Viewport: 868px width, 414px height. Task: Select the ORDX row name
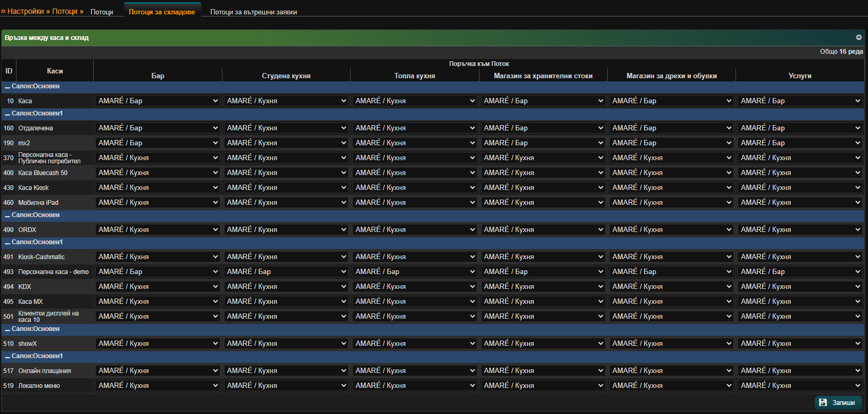point(27,230)
